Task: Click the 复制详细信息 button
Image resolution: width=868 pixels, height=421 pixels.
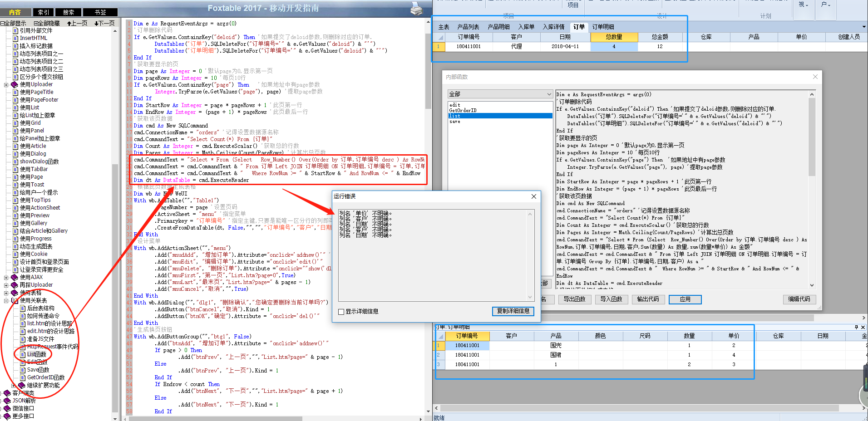Action: coord(513,311)
